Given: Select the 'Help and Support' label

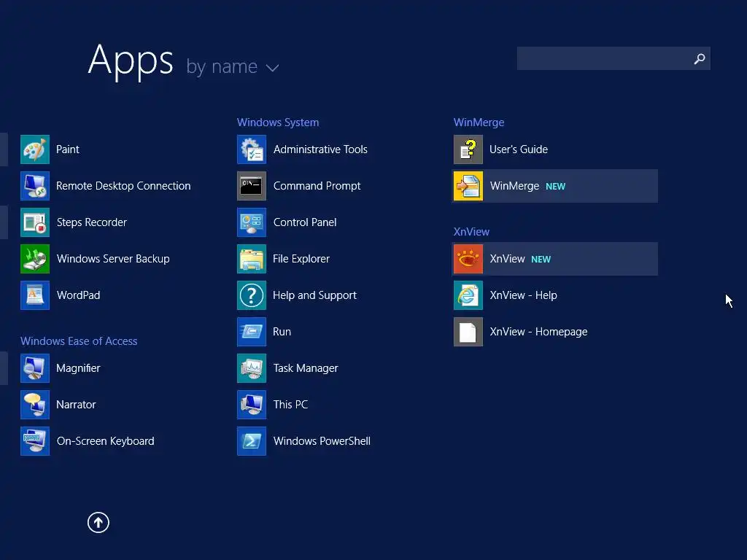Looking at the screenshot, I should pos(314,295).
